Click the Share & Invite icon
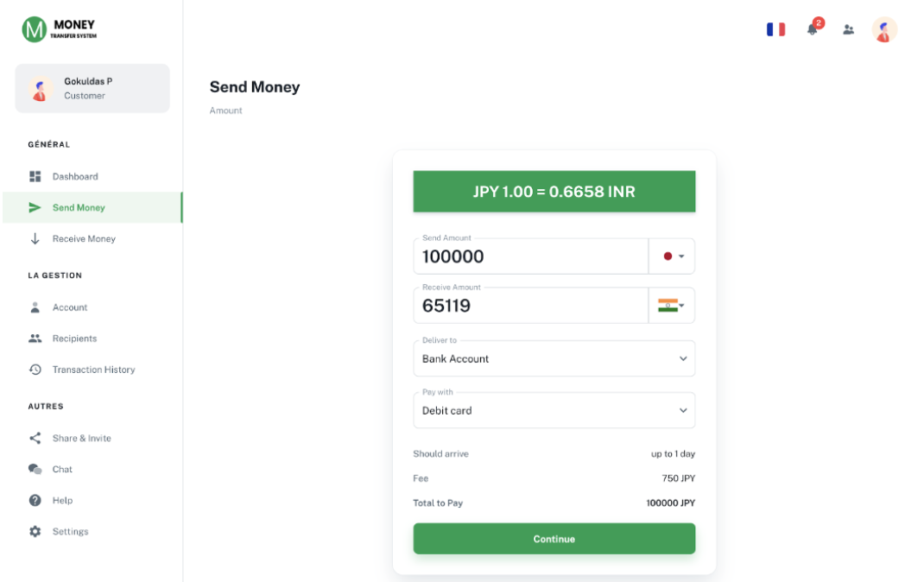Image resolution: width=924 pixels, height=582 pixels. (x=35, y=438)
